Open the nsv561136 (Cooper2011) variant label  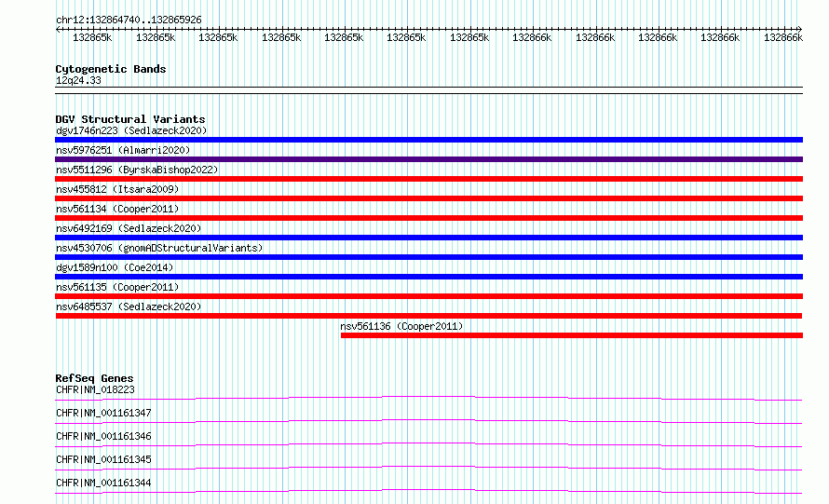click(x=401, y=326)
